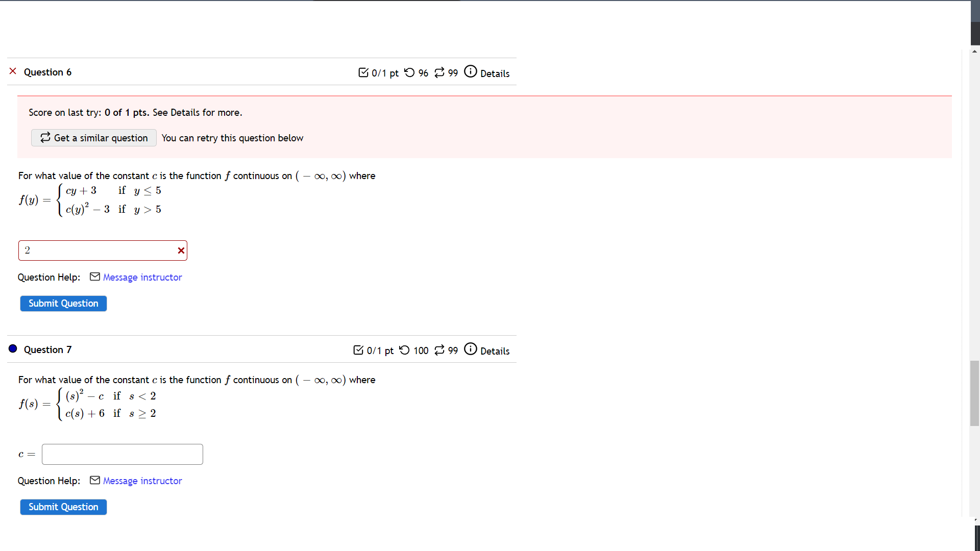Click the score checkmark icon for Question 7
Image resolution: width=980 pixels, height=551 pixels.
coord(358,350)
